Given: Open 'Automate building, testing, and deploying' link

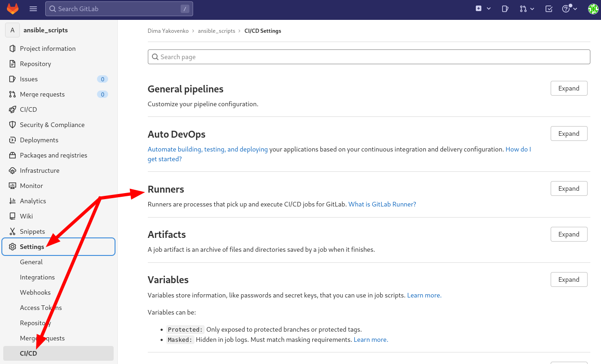Looking at the screenshot, I should (x=207, y=149).
